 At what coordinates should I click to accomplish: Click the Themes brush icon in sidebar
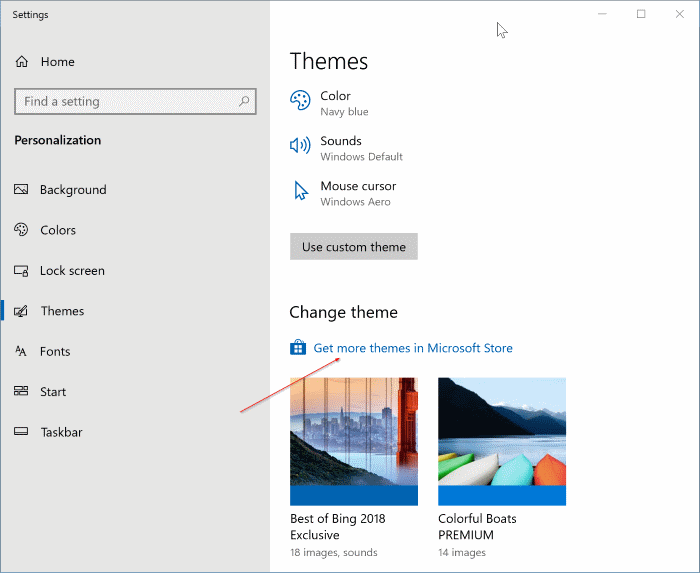point(21,311)
